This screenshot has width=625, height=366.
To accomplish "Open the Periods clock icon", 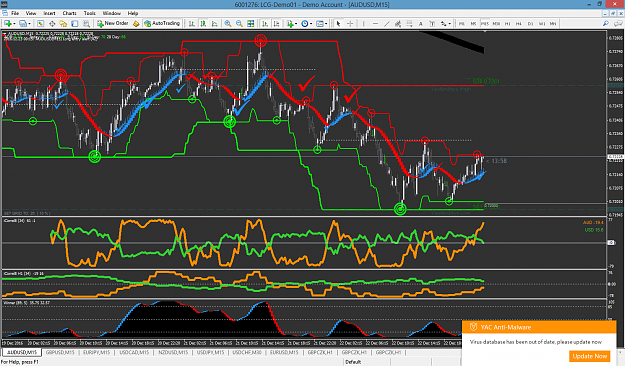I will tap(305, 24).
